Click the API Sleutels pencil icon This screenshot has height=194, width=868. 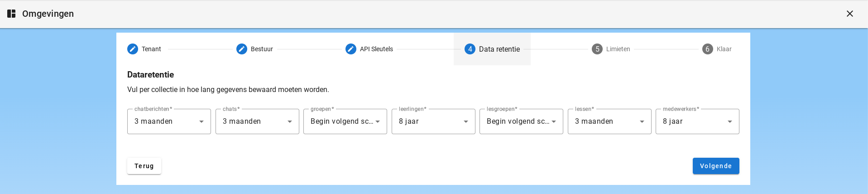coord(351,49)
